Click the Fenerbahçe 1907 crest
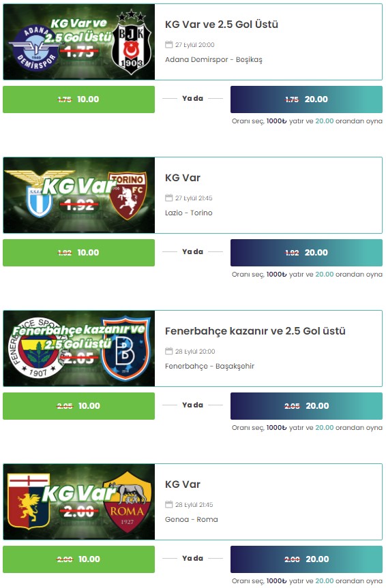This screenshot has width=386, height=588. click(x=36, y=347)
